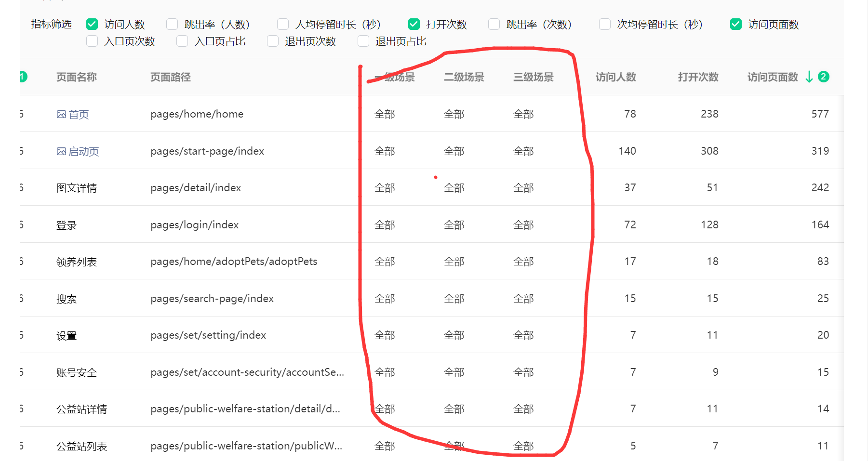Select the 公益站列表 page name cell
Screen dimensions: 868x461
tap(81, 446)
